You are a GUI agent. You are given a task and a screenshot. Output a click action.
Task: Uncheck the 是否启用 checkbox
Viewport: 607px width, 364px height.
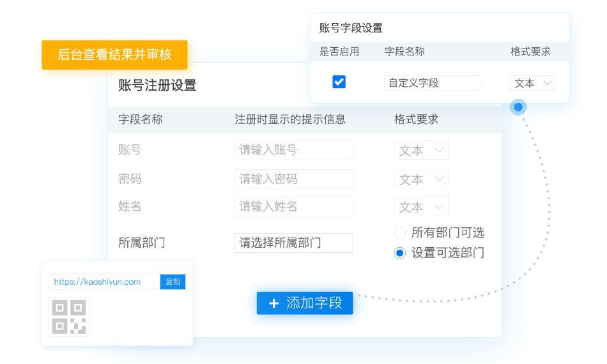tap(339, 82)
